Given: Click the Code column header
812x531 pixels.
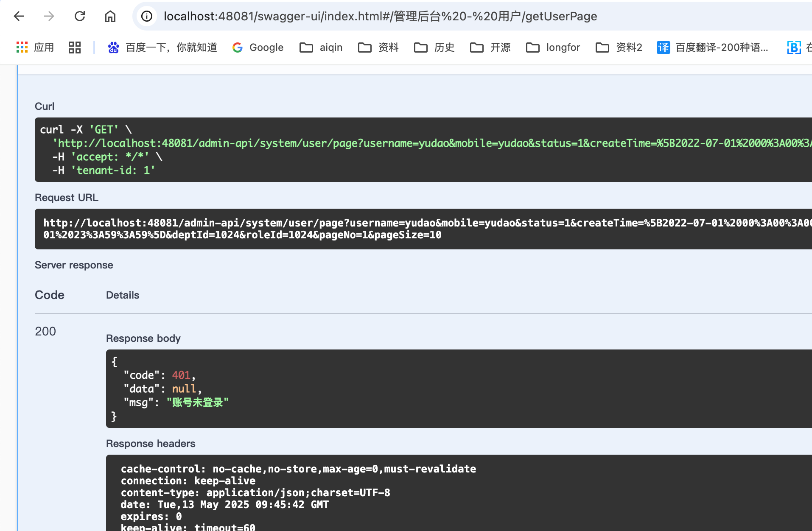Looking at the screenshot, I should pyautogui.click(x=50, y=295).
